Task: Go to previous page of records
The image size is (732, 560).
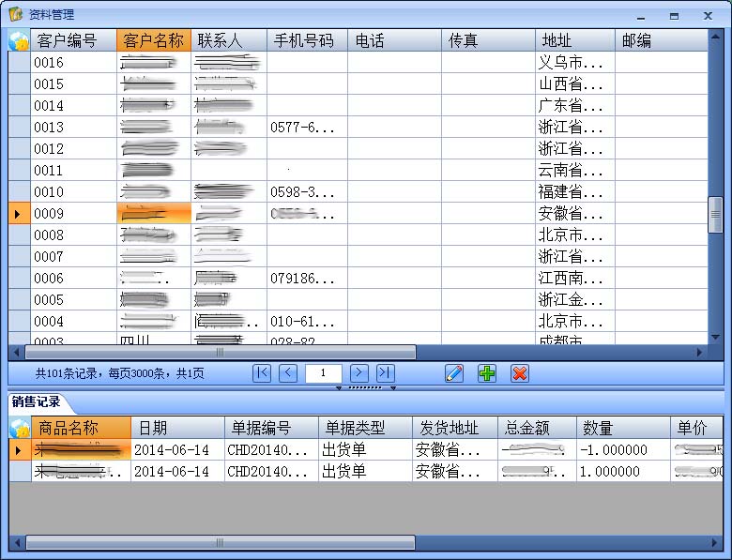Action: pos(288,373)
